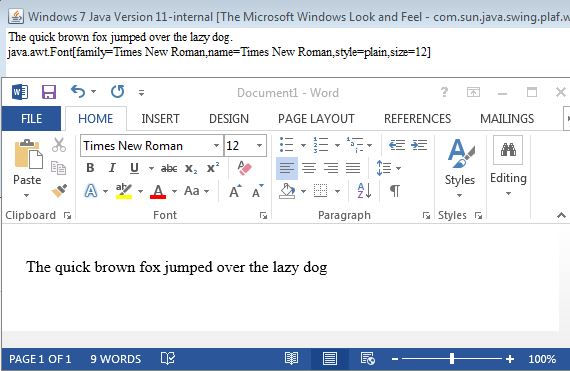This screenshot has height=371, width=570.
Task: Open the font size dropdown
Action: click(259, 145)
